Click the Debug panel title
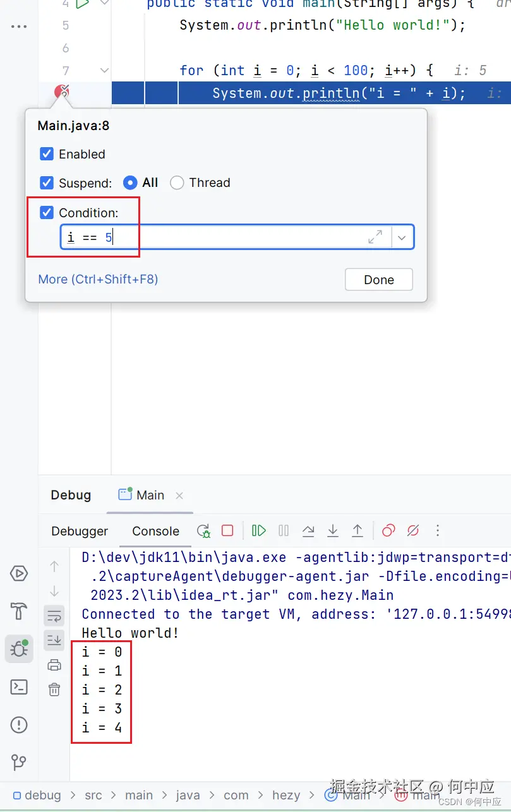The image size is (511, 812). [x=71, y=495]
